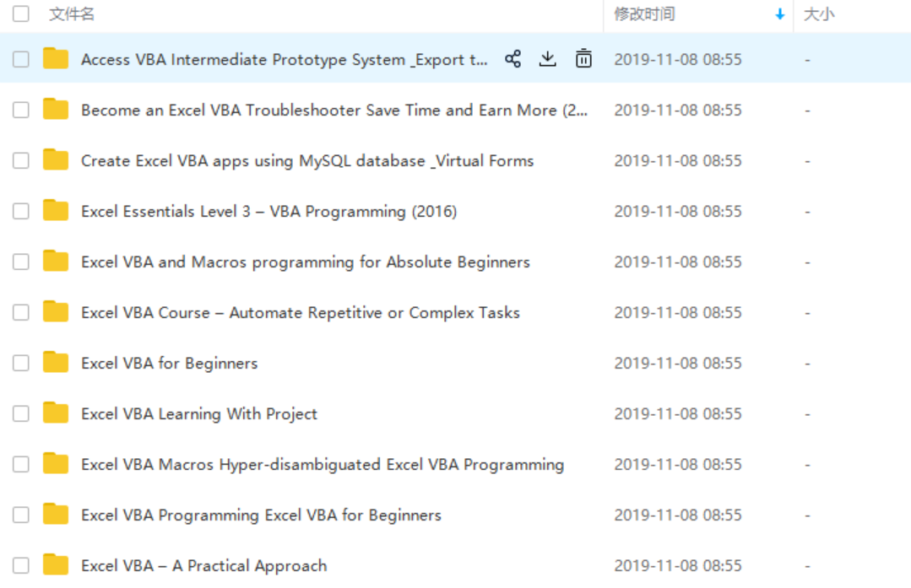Open folder icon for Excel VBA Learning With Project

56,413
